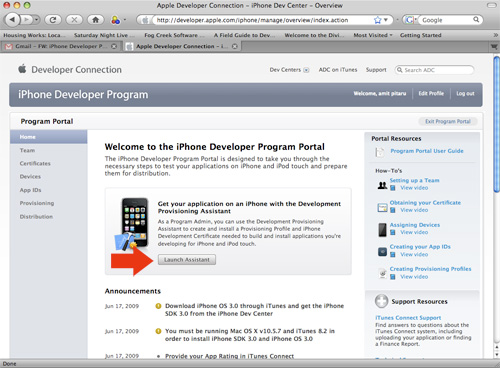Click the bookmarks bar overflow chevron
The width and height of the screenshot is (500, 368).
coord(495,35)
